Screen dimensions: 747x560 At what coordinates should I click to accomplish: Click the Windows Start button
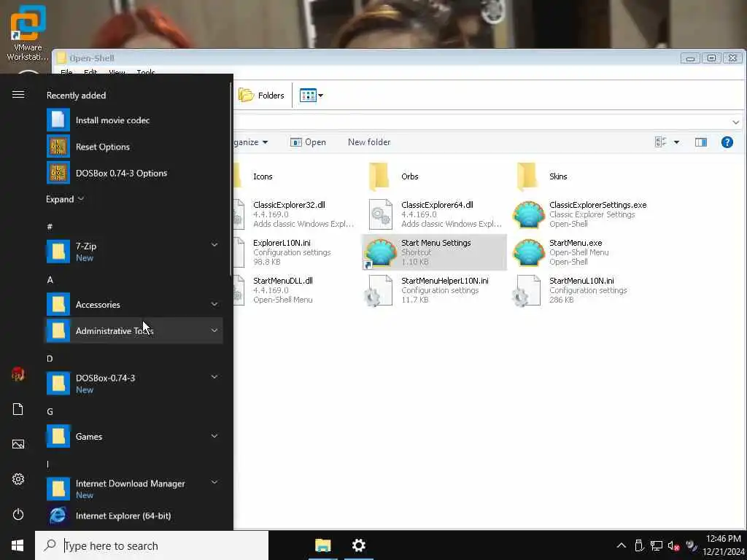tap(18, 545)
